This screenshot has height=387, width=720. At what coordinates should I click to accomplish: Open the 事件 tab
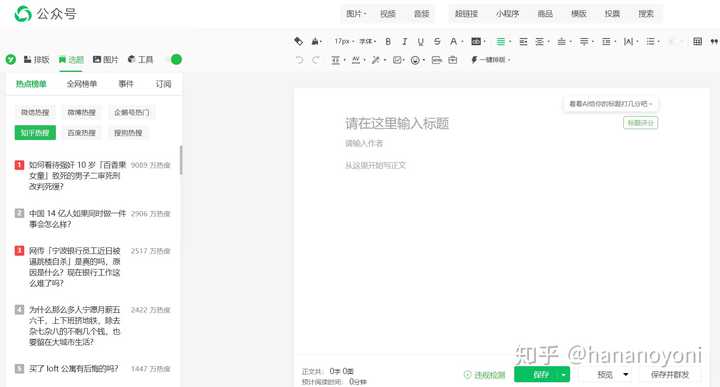pos(126,84)
